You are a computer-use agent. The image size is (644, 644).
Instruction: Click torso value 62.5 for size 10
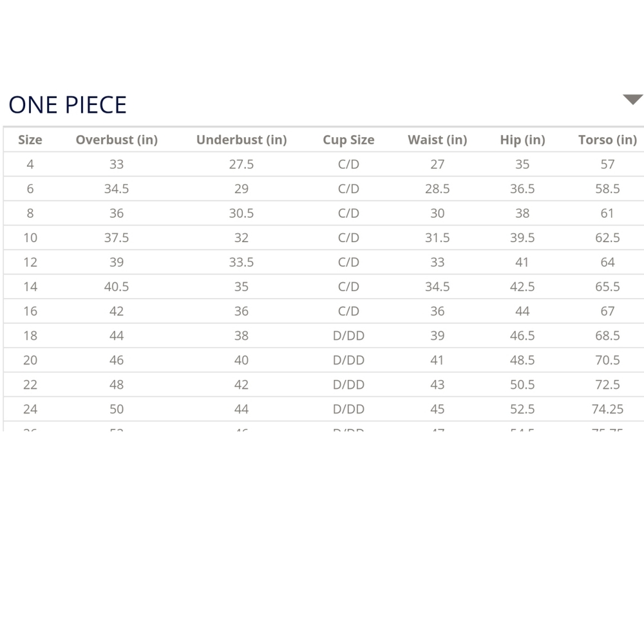click(x=607, y=238)
